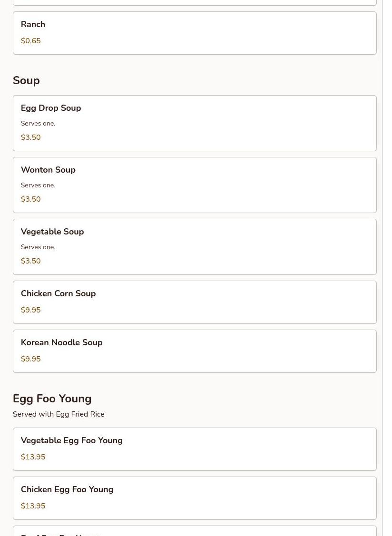Click the Served with Egg Fried Rice subtitle

[59, 414]
